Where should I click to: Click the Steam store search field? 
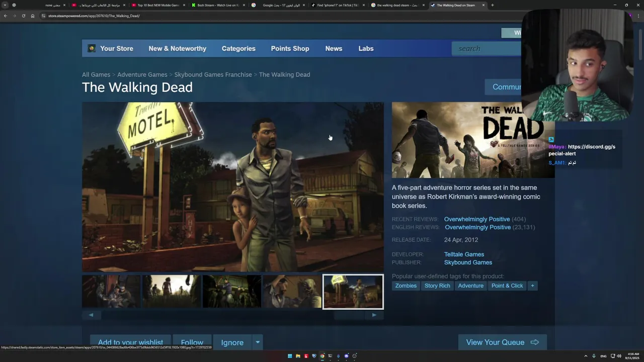[487, 48]
